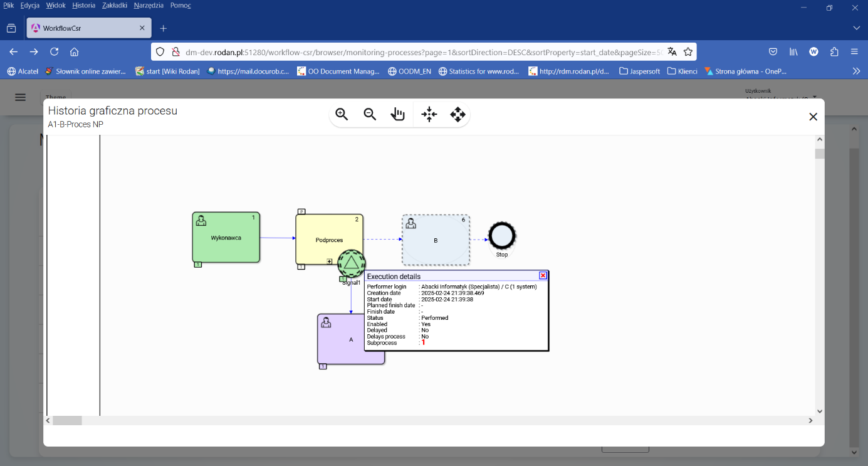Expand the Podproces subprocess plus marker
The height and width of the screenshot is (466, 868).
pyautogui.click(x=328, y=260)
